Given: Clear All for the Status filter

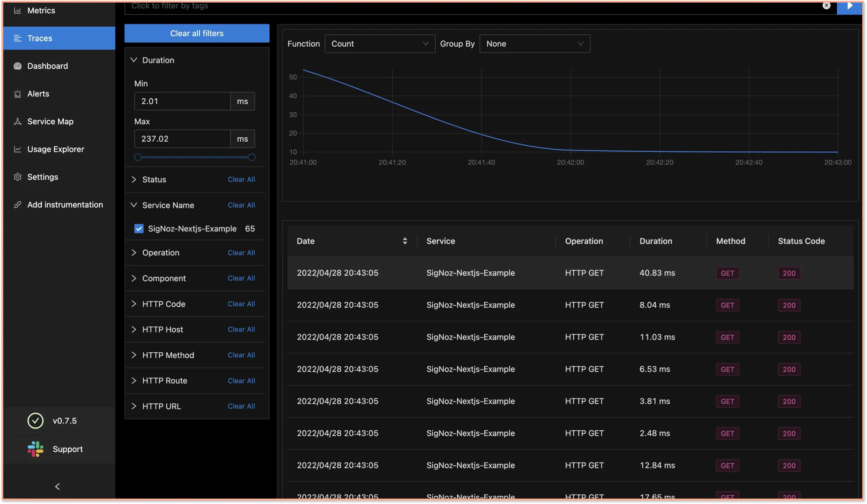Looking at the screenshot, I should 241,180.
